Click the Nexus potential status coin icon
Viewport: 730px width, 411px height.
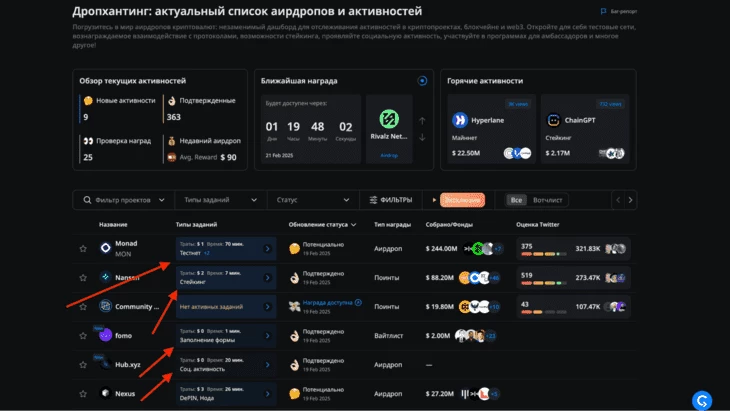294,394
